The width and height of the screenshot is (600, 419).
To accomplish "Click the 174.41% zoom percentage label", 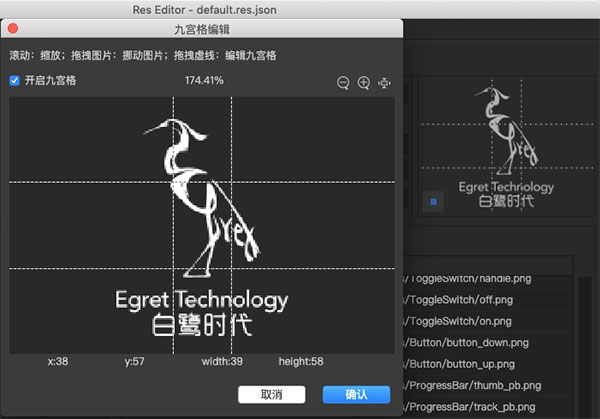I will (204, 80).
